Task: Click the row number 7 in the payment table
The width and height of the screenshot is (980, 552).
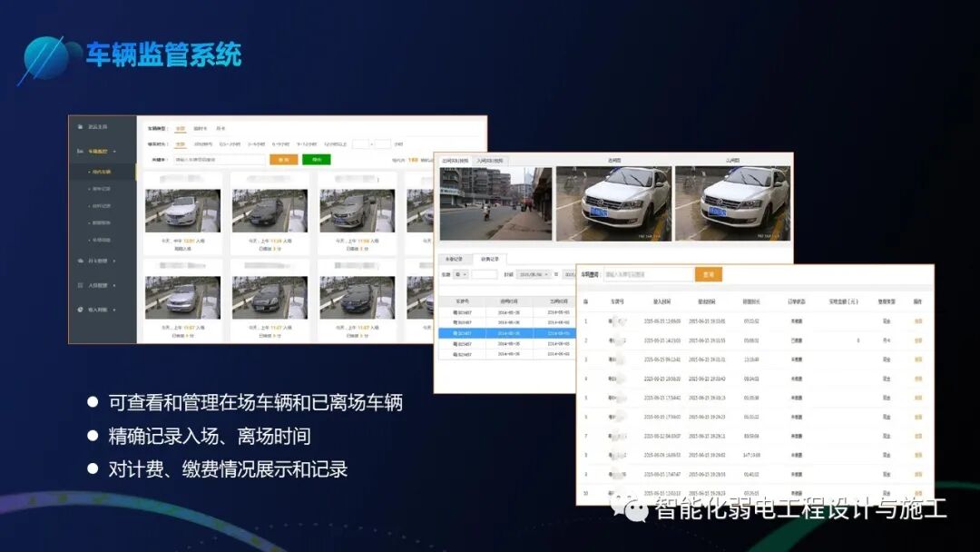Action: tap(585, 436)
